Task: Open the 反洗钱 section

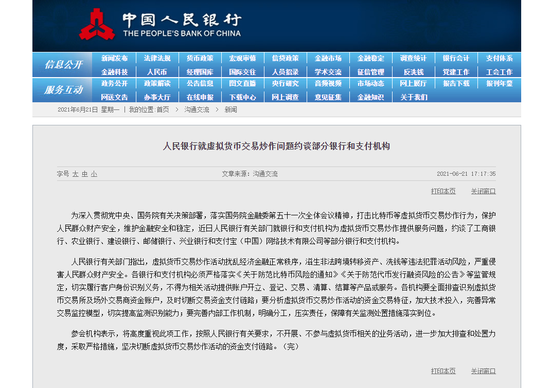Action: 414,72
